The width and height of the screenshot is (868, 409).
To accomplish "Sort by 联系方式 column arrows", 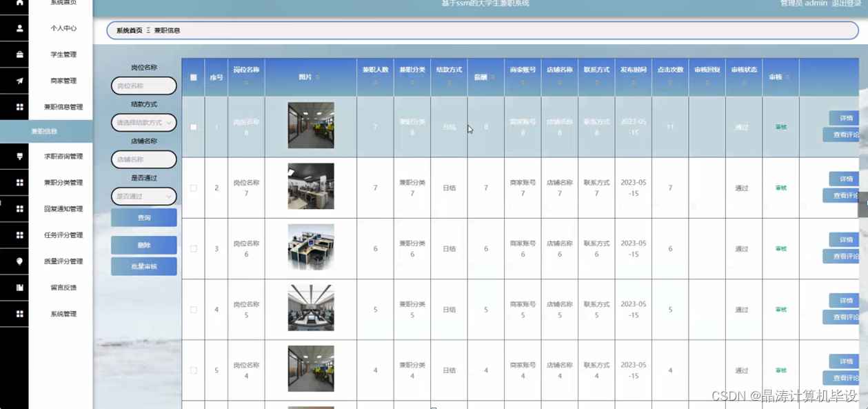I will tap(596, 83).
